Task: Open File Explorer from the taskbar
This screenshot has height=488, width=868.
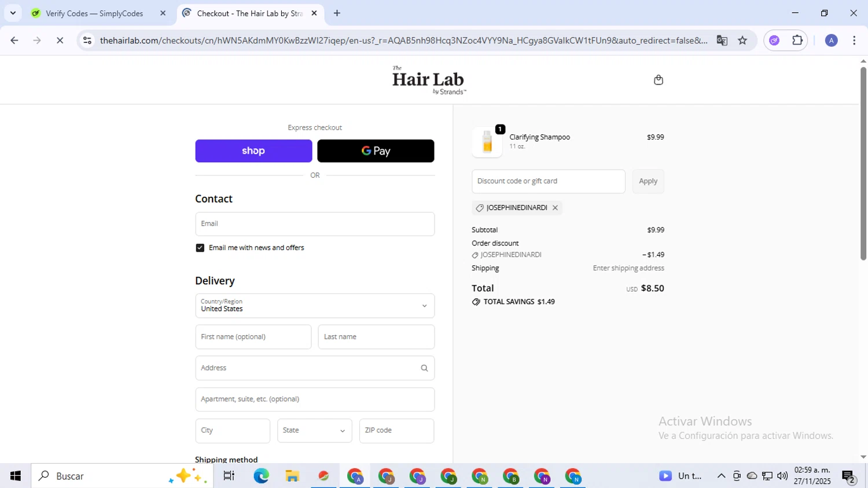Action: (x=292, y=476)
